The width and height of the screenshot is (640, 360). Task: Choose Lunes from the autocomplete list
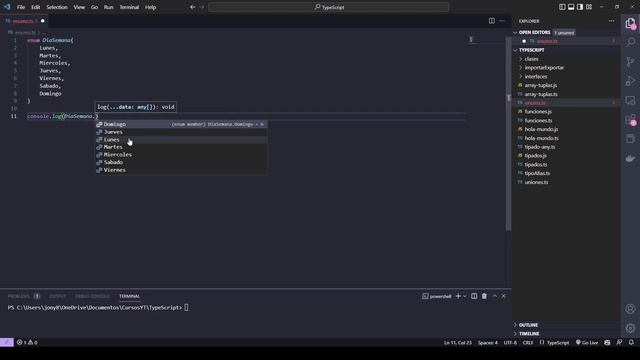[x=181, y=140]
